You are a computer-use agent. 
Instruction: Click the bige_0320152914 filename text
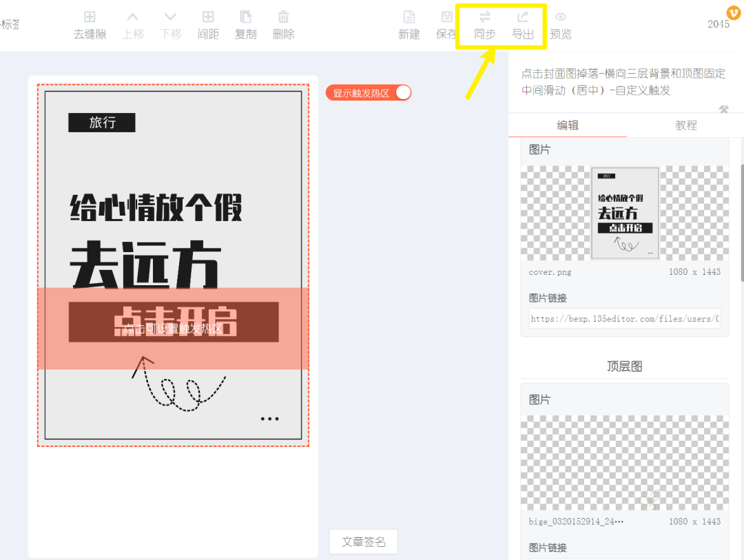pyautogui.click(x=576, y=521)
